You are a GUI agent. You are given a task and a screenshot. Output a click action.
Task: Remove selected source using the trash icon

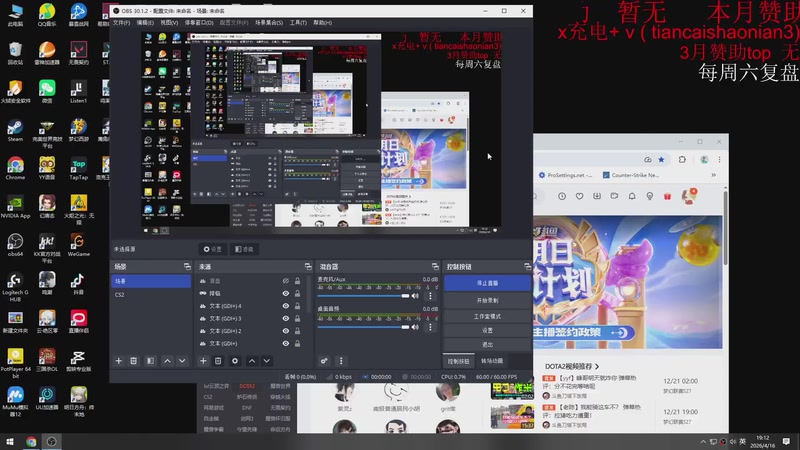pyautogui.click(x=218, y=361)
